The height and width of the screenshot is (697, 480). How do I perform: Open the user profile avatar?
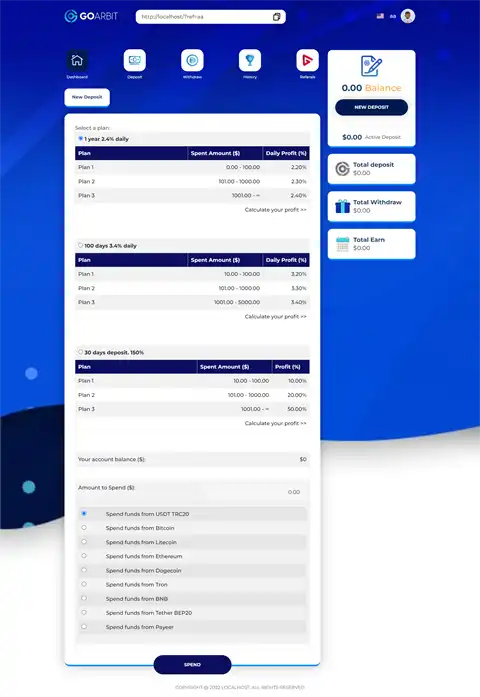408,16
